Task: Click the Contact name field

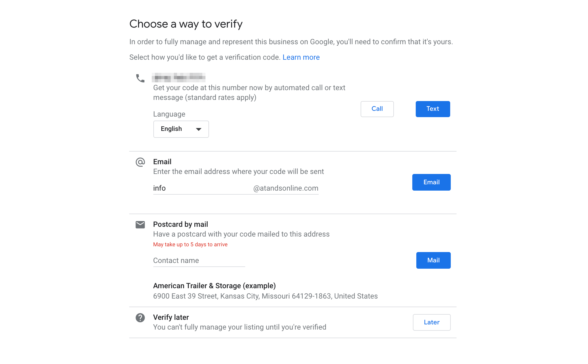Action: [199, 261]
